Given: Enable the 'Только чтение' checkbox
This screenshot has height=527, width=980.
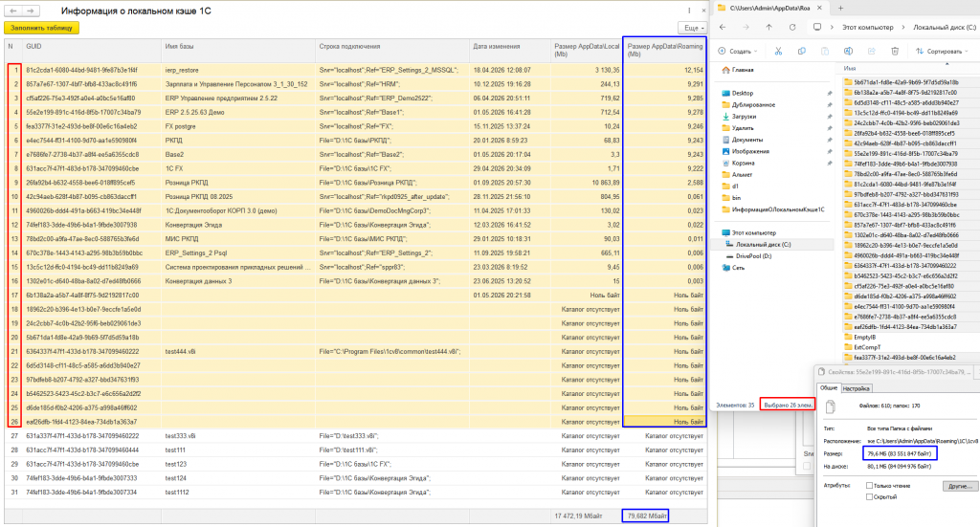Looking at the screenshot, I should pyautogui.click(x=869, y=485).
